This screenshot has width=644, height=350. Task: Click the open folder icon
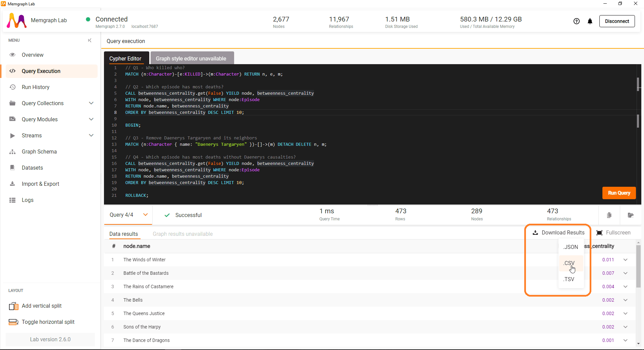click(631, 215)
